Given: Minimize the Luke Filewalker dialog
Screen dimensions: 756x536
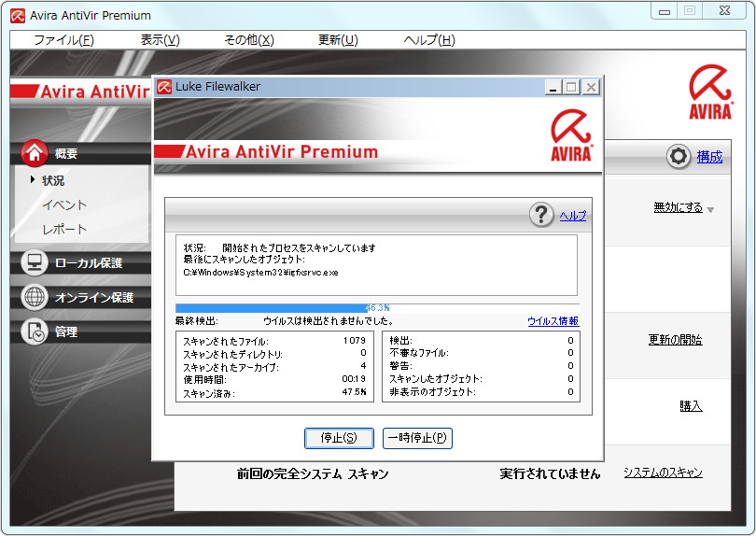Looking at the screenshot, I should click(x=553, y=88).
